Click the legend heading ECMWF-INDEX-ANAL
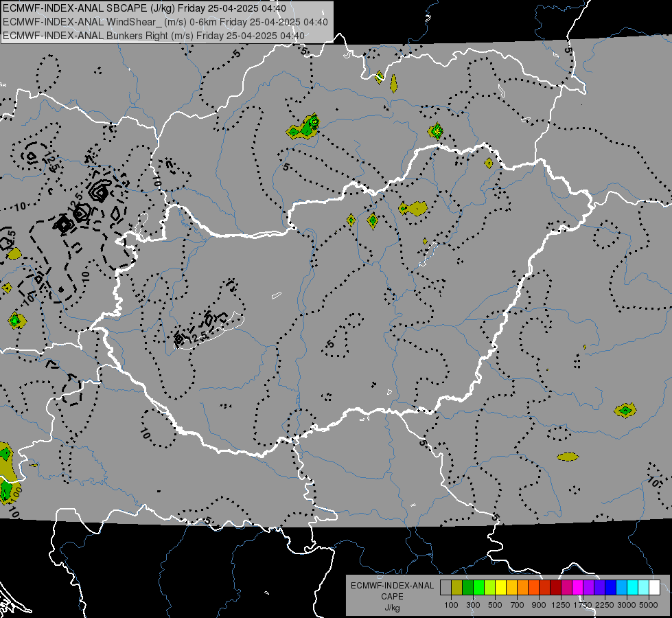 click(x=392, y=586)
